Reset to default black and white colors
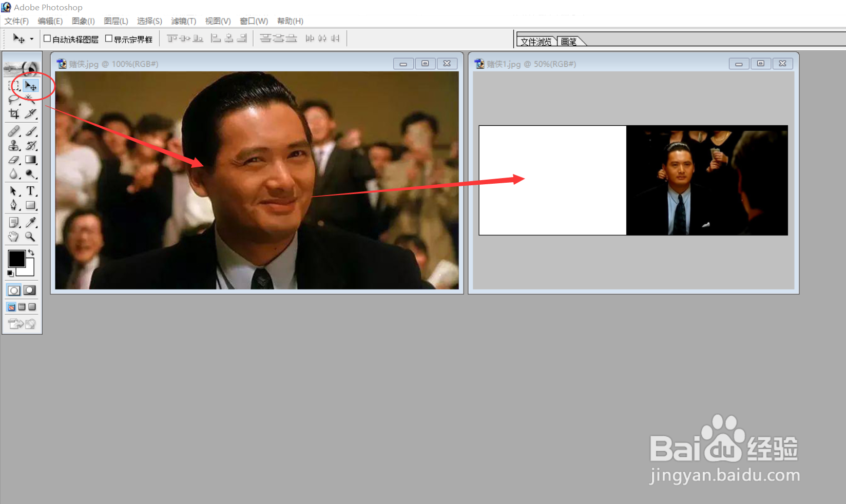 pos(10,273)
